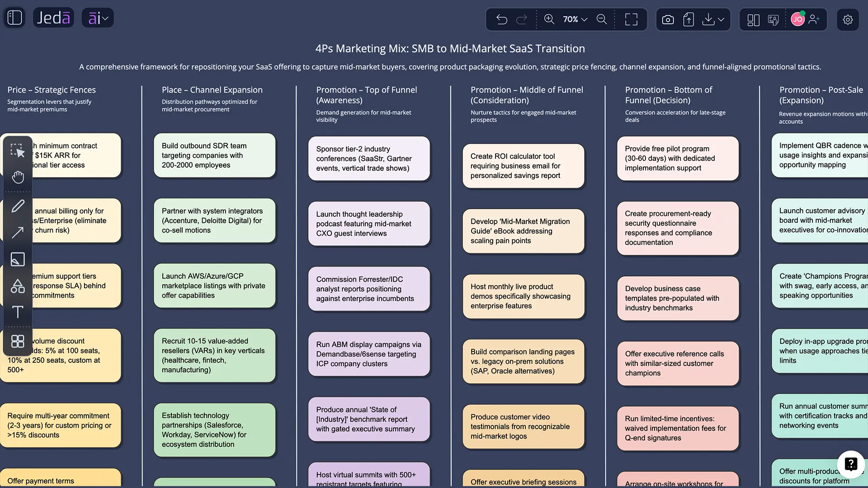Select the shapes tool
The height and width of the screenshot is (488, 868).
pyautogui.click(x=18, y=286)
